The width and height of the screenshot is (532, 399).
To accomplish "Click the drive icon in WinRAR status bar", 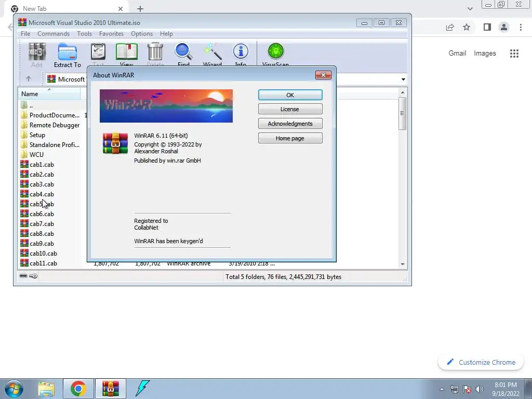I will 23,276.
